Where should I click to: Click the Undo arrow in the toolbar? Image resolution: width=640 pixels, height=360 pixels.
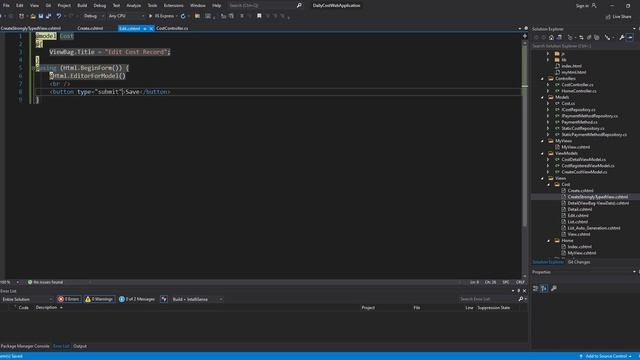pos(59,16)
